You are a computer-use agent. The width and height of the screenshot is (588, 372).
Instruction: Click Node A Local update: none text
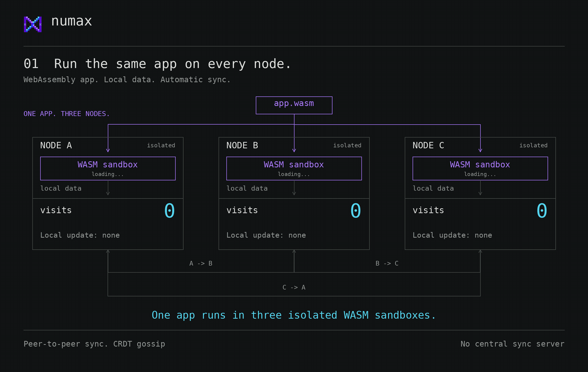[x=80, y=235]
